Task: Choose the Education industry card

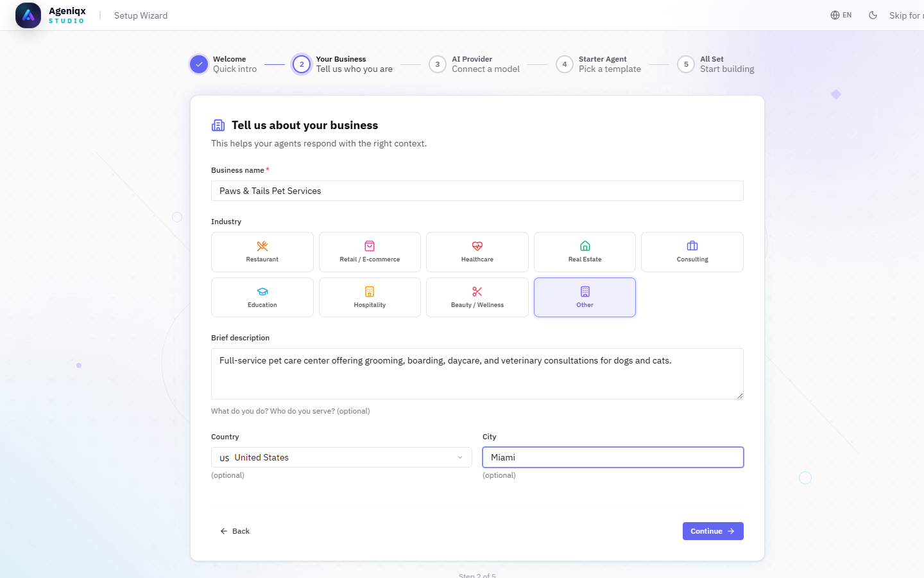Action: click(262, 297)
